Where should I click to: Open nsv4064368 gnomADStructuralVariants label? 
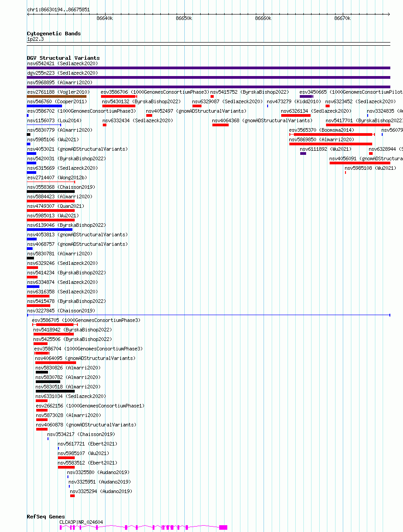pos(262,120)
